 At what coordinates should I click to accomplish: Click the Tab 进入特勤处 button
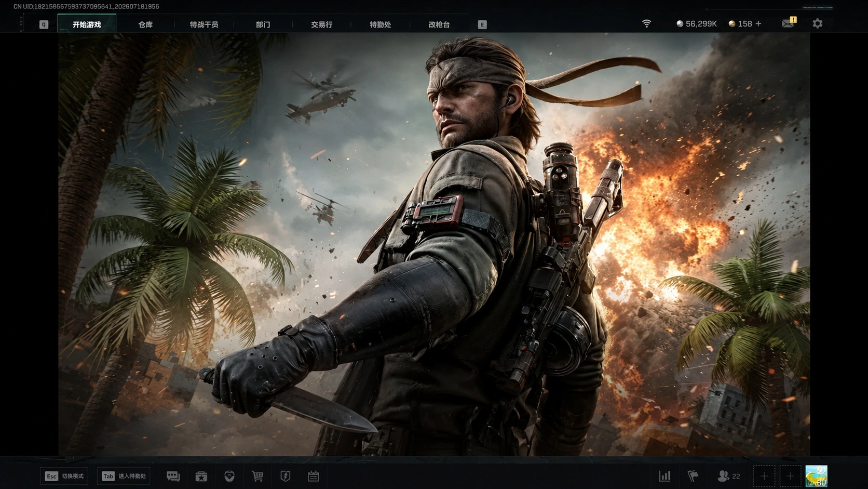[x=124, y=476]
